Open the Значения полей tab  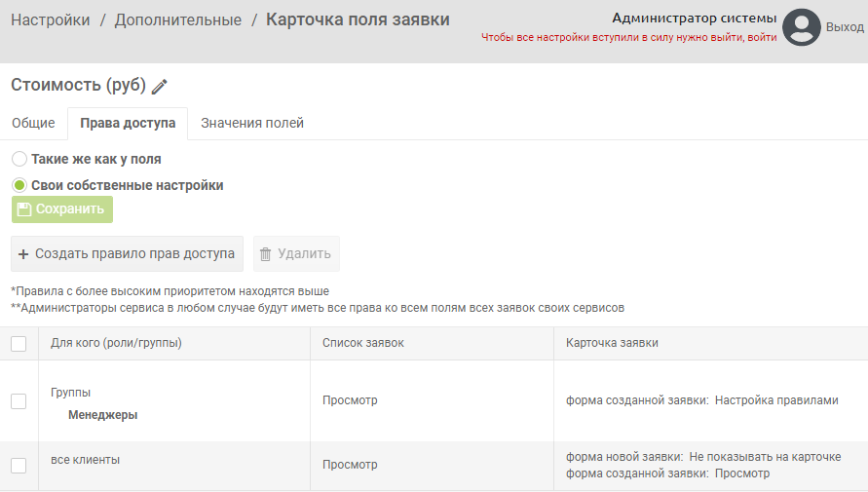(252, 124)
